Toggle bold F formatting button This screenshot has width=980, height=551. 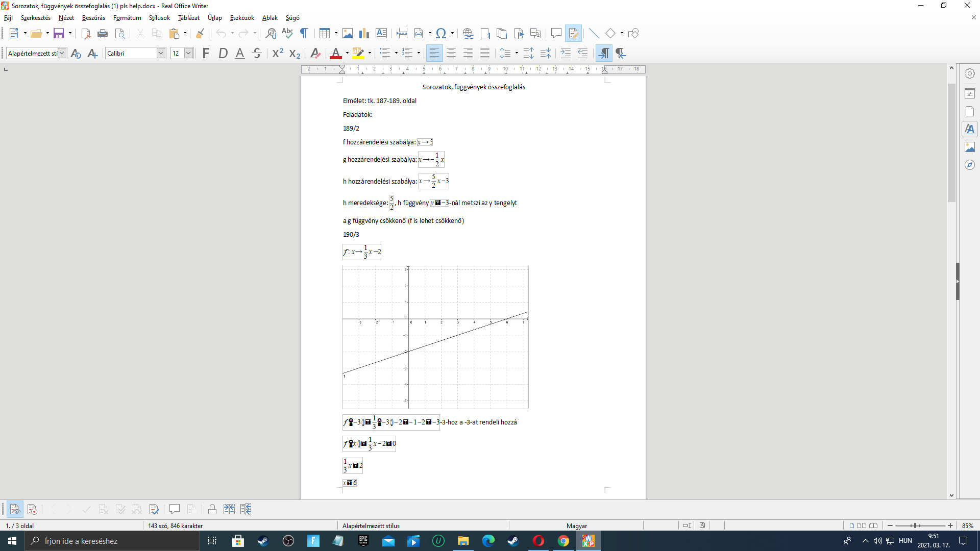click(x=206, y=53)
